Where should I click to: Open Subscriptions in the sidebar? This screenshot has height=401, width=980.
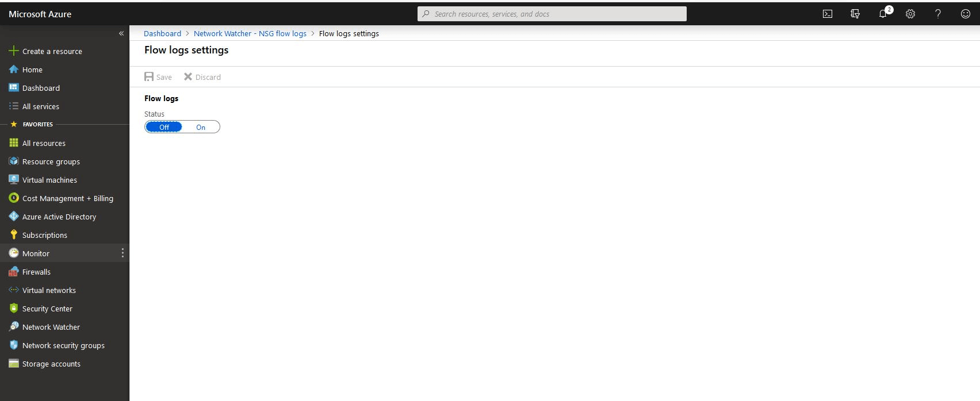pos(45,235)
